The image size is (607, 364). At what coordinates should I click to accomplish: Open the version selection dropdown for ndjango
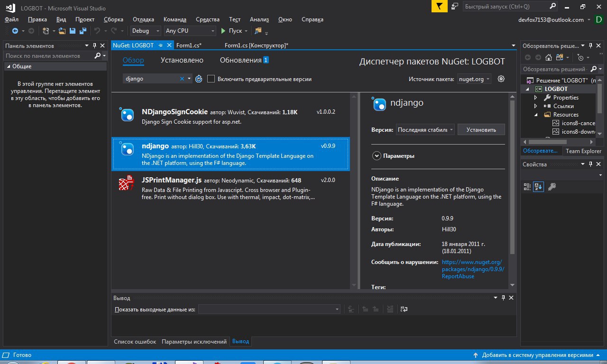click(425, 129)
